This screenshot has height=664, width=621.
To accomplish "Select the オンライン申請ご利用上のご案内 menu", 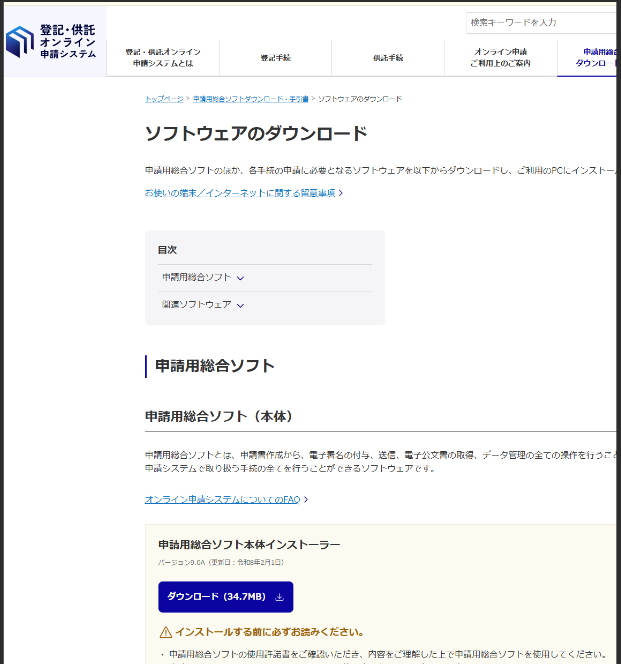I will pos(500,57).
